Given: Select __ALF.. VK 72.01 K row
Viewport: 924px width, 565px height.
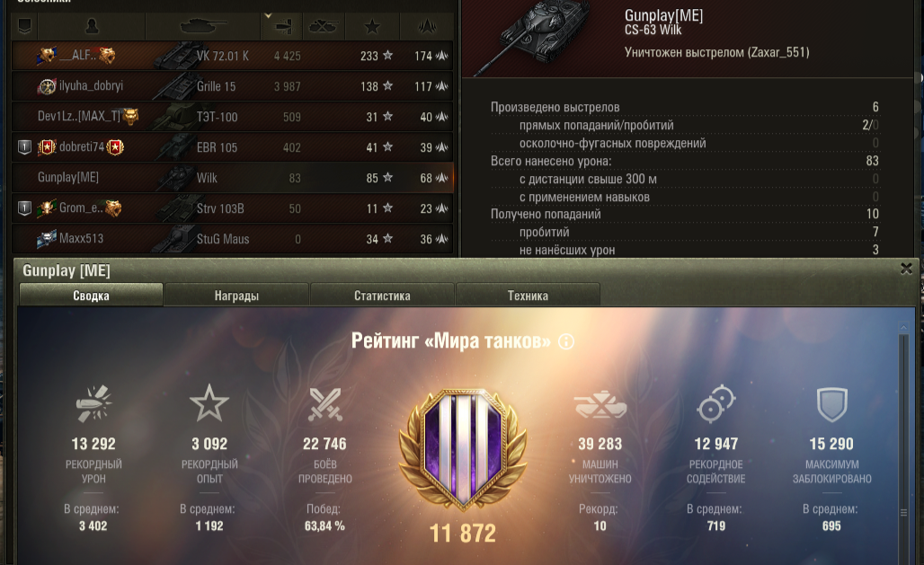Looking at the screenshot, I should coord(232,56).
